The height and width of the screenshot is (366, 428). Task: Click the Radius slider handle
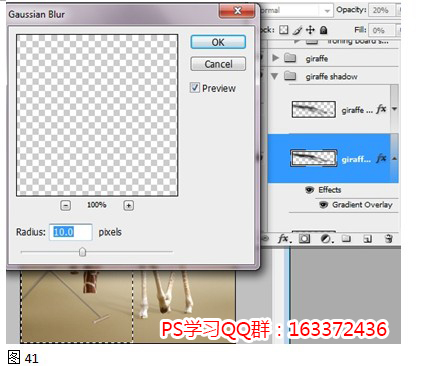pyautogui.click(x=82, y=252)
